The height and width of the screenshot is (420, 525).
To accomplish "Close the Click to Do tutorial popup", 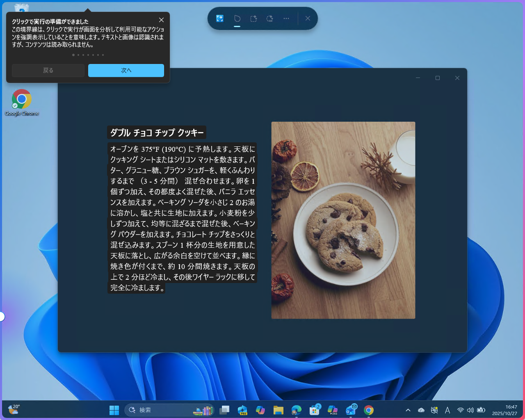I will (161, 20).
